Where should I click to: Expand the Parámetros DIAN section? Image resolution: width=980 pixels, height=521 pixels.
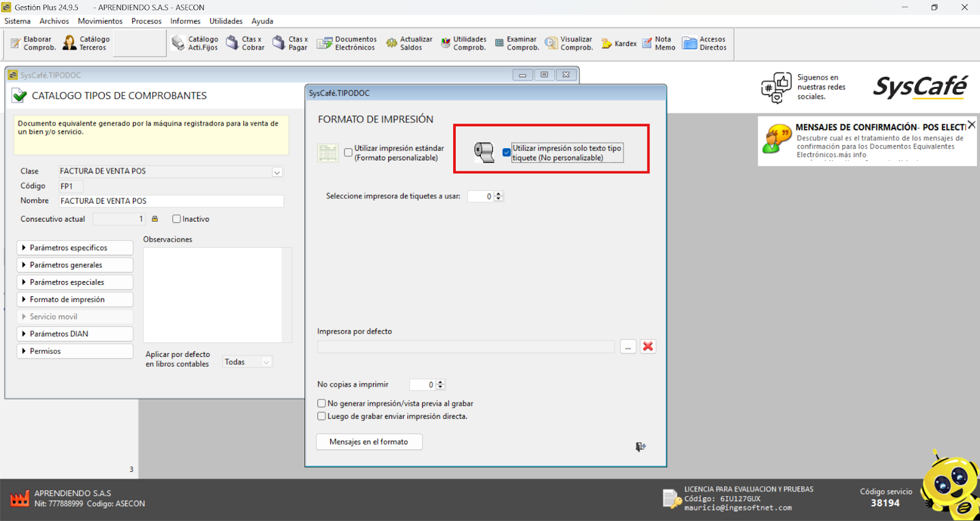point(75,334)
